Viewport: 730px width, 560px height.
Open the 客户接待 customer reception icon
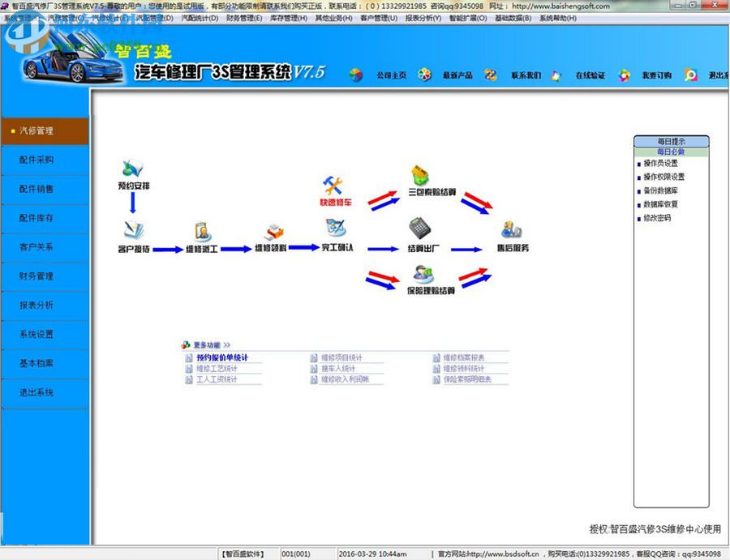pos(134,230)
